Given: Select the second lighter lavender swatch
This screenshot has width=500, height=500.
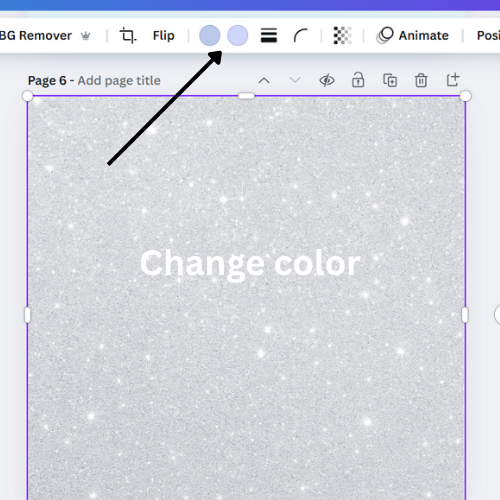Looking at the screenshot, I should pos(238,35).
